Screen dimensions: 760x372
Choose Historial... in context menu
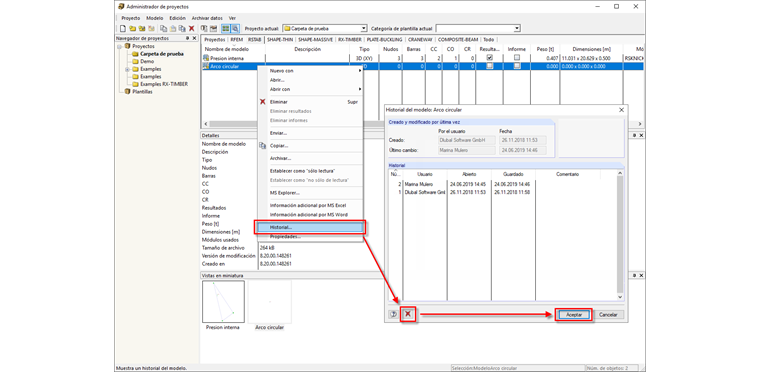point(310,227)
